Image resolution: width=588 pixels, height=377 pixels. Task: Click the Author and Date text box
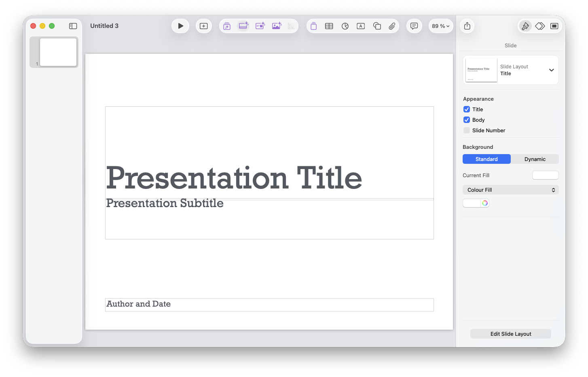269,305
